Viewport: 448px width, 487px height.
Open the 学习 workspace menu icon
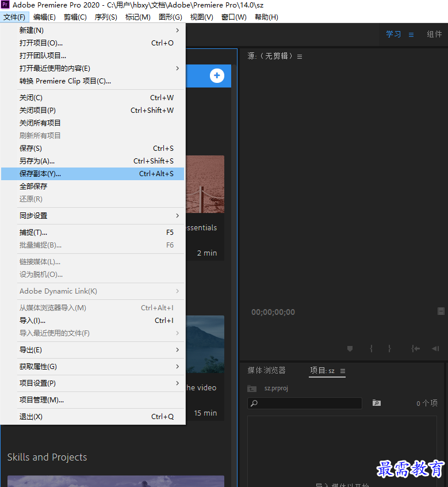411,35
